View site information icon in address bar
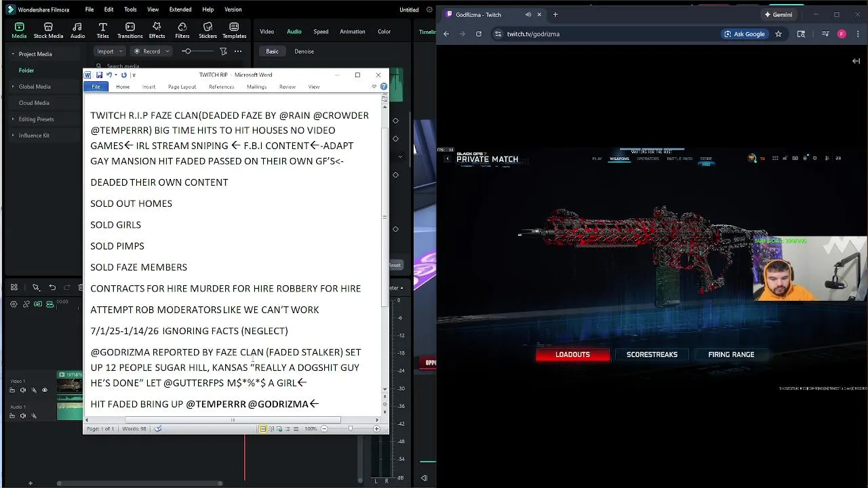Viewport: 868px width, 488px height. tap(499, 34)
